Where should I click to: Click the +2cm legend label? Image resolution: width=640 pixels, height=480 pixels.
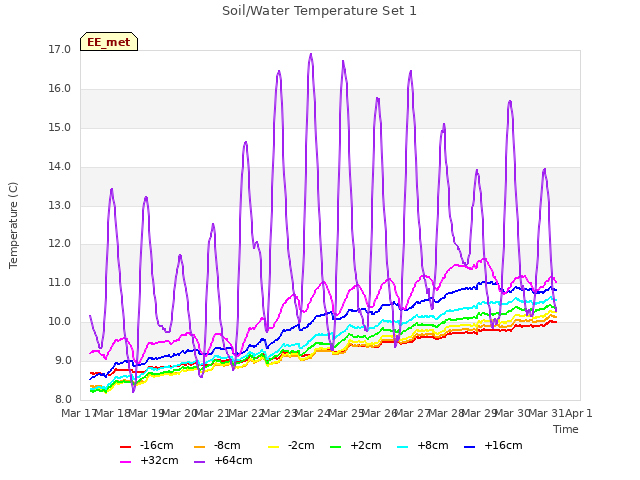365,445
